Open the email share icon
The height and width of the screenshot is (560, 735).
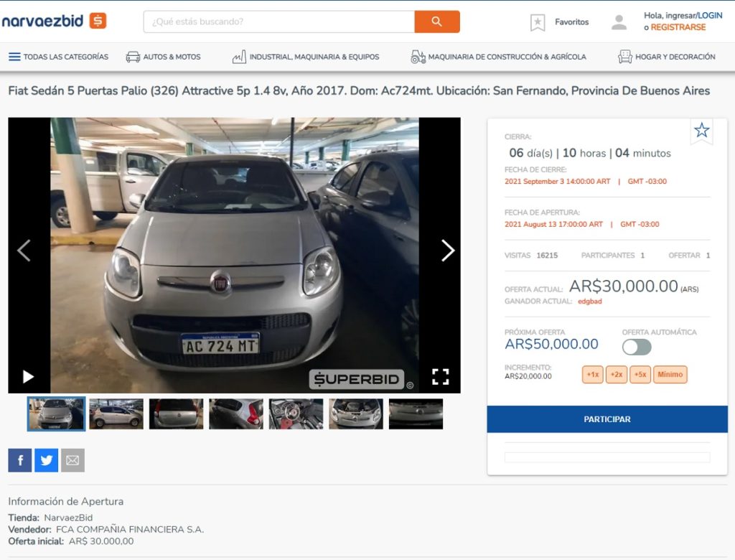coord(72,459)
